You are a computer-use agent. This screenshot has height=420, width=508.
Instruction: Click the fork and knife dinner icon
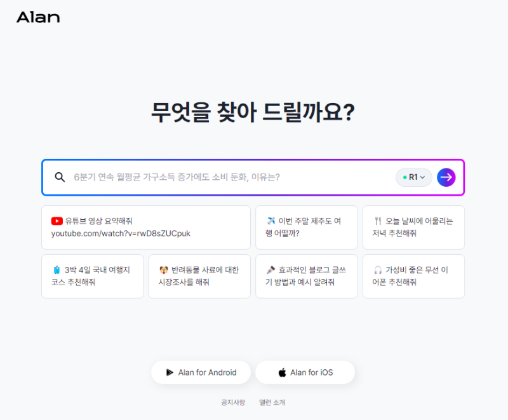point(378,221)
